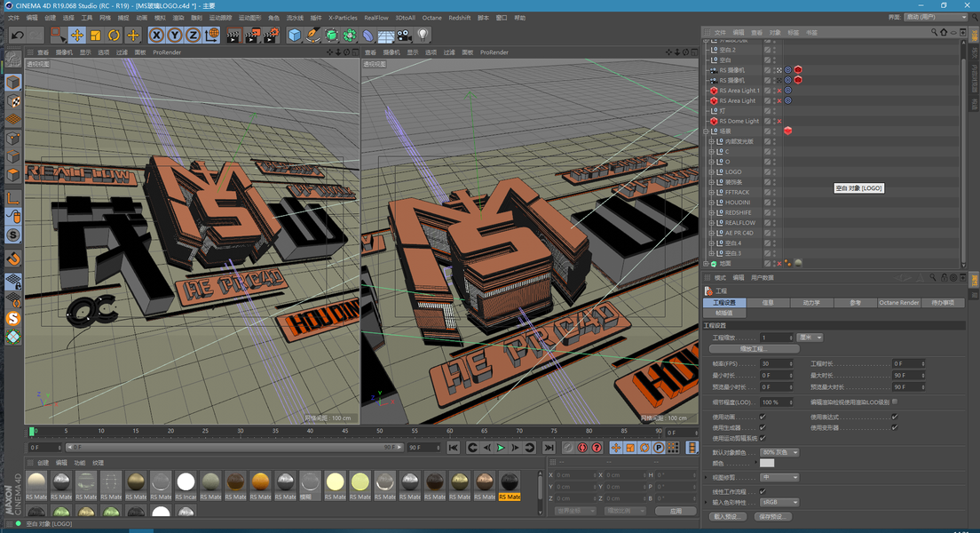
Task: Switch to the Octane Render tab
Action: (898, 303)
